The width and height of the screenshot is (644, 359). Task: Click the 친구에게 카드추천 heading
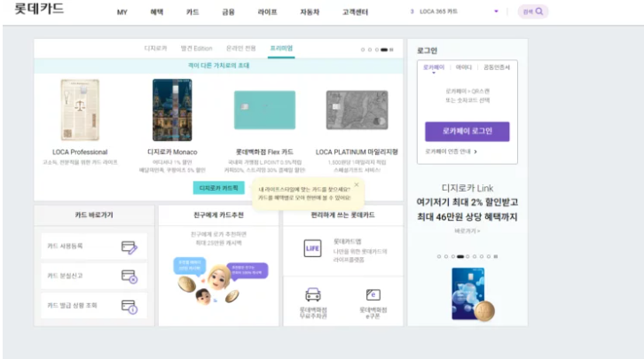[x=218, y=215]
